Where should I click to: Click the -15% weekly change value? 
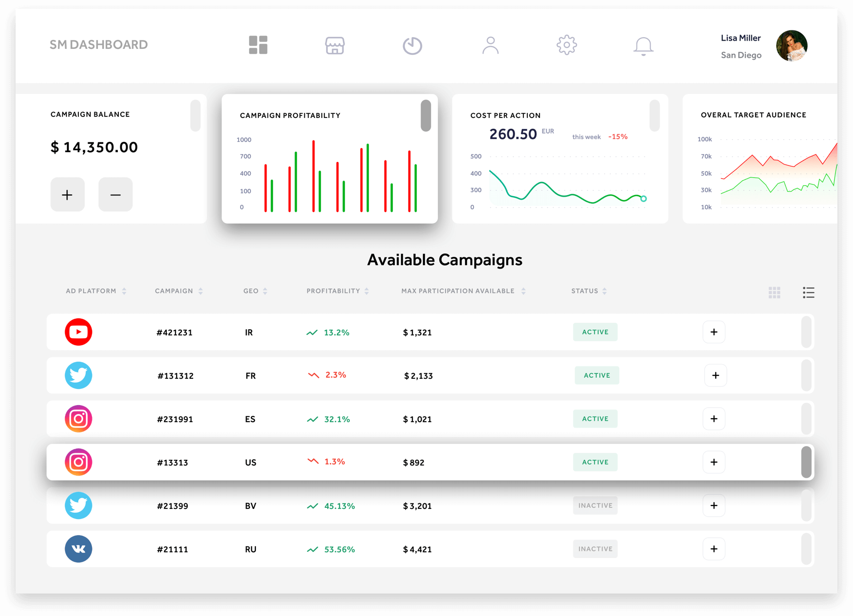[618, 137]
